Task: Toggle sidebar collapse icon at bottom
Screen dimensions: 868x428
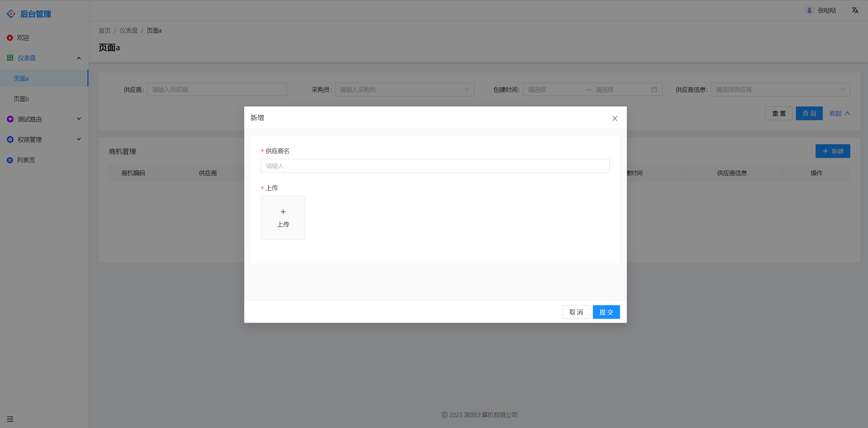Action: (10, 419)
